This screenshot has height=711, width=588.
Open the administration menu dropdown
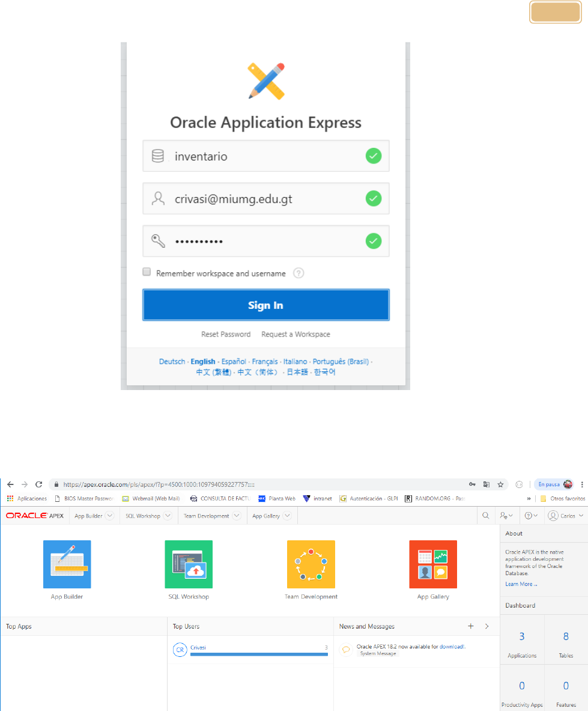click(506, 516)
